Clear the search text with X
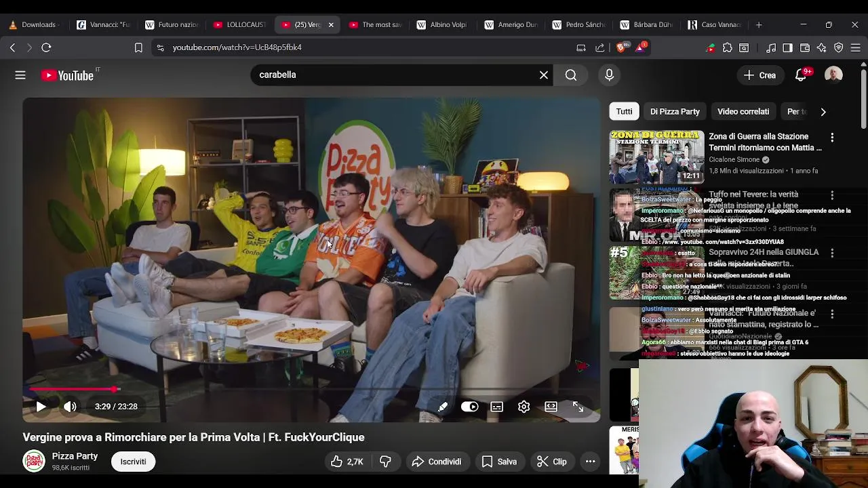The width and height of the screenshot is (868, 488). tap(544, 75)
